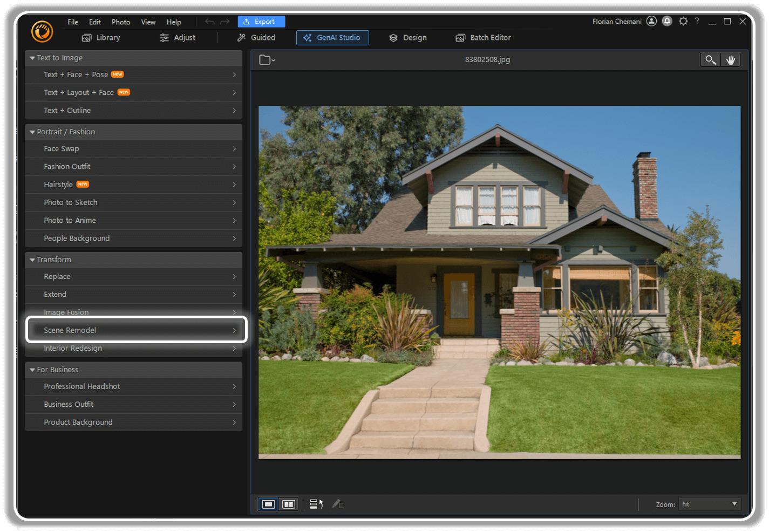This screenshot has height=532, width=769.
Task: Switch to side-by-side compare view
Action: [289, 503]
